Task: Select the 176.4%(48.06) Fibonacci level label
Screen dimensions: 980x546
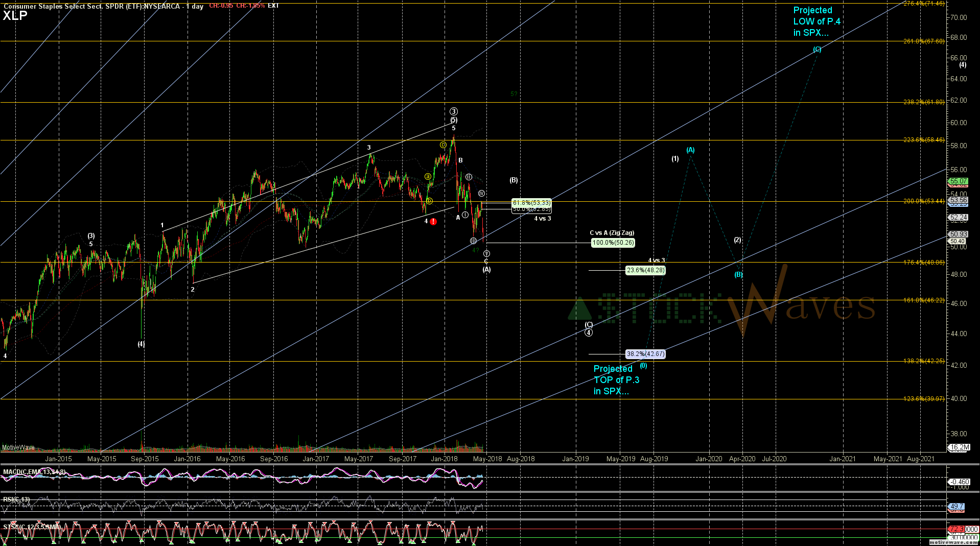Action: (924, 263)
